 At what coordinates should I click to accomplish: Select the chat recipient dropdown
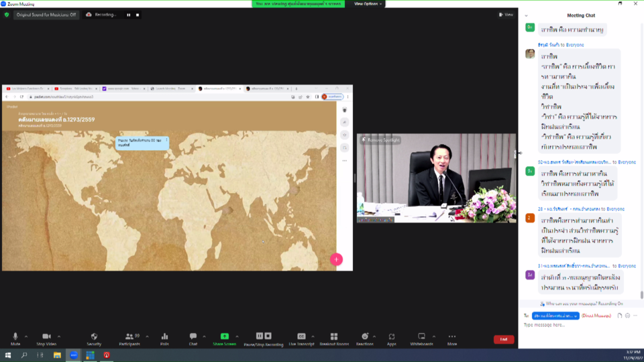(x=555, y=316)
